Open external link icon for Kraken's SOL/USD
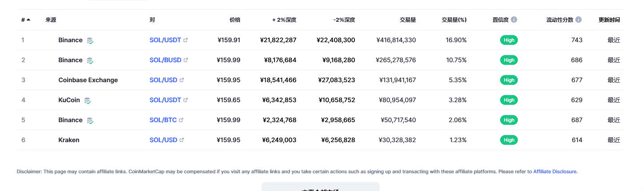This screenshot has width=644, height=191. pos(182,140)
